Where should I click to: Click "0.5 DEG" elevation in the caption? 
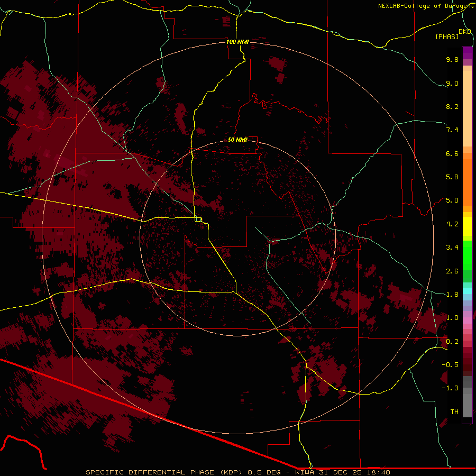coord(264,472)
